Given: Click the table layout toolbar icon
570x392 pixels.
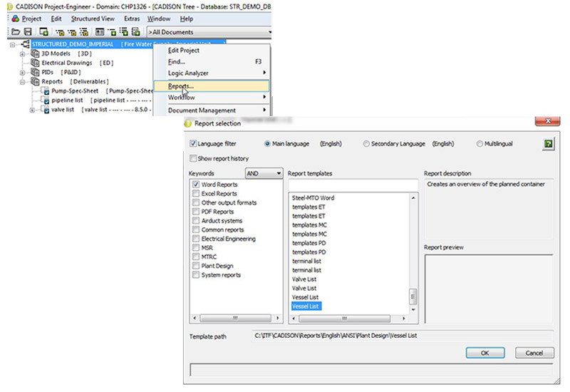Looking at the screenshot, I should 100,32.
